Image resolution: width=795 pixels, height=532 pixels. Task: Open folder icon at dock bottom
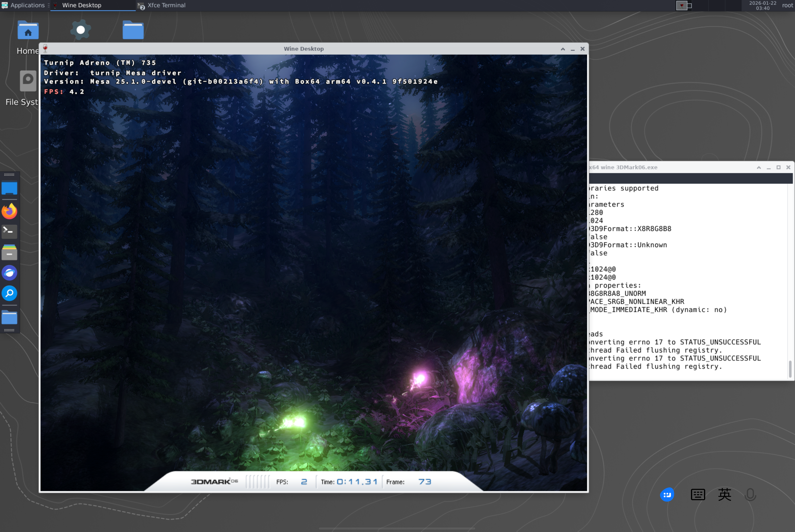tap(9, 318)
